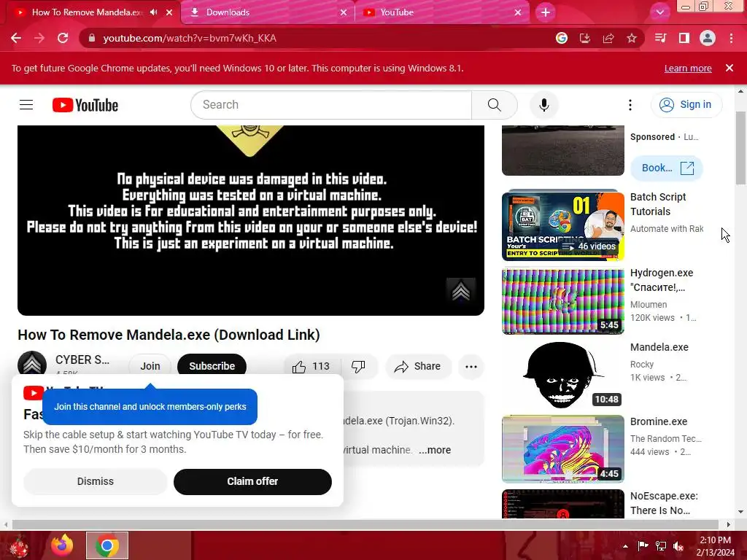The height and width of the screenshot is (560, 747).
Task: Close the YouTube tab
Action: [x=518, y=12]
